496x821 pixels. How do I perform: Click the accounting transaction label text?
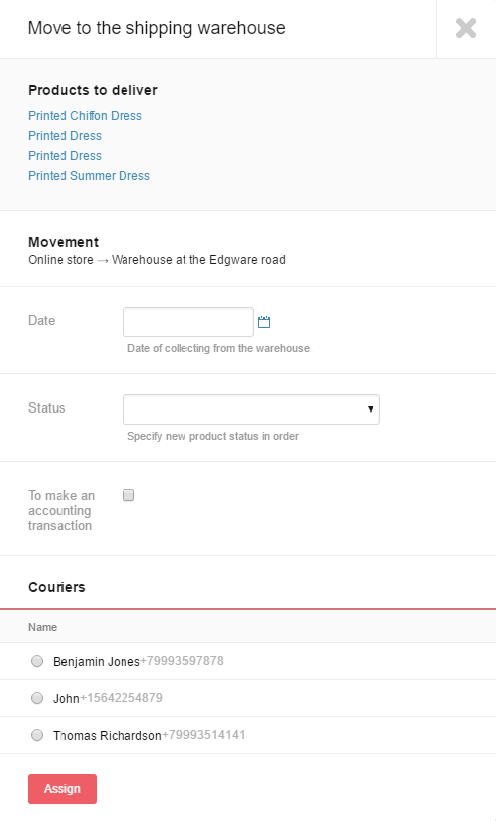[61, 510]
